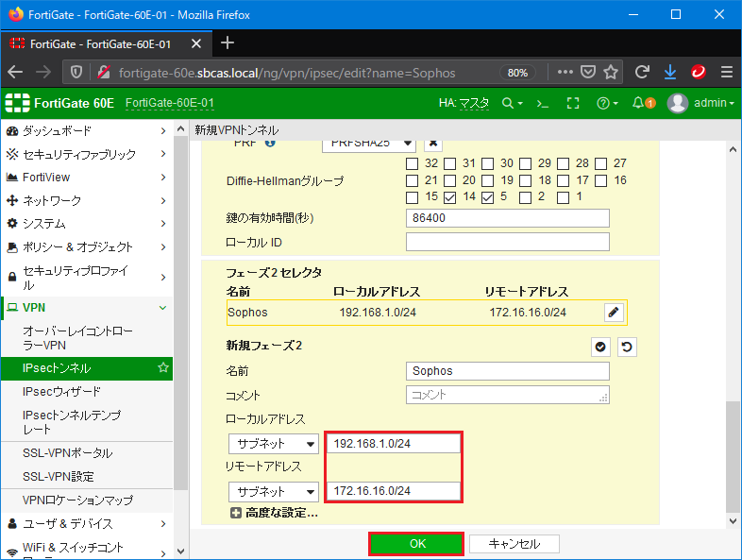Open a new browser tab

pyautogui.click(x=228, y=43)
